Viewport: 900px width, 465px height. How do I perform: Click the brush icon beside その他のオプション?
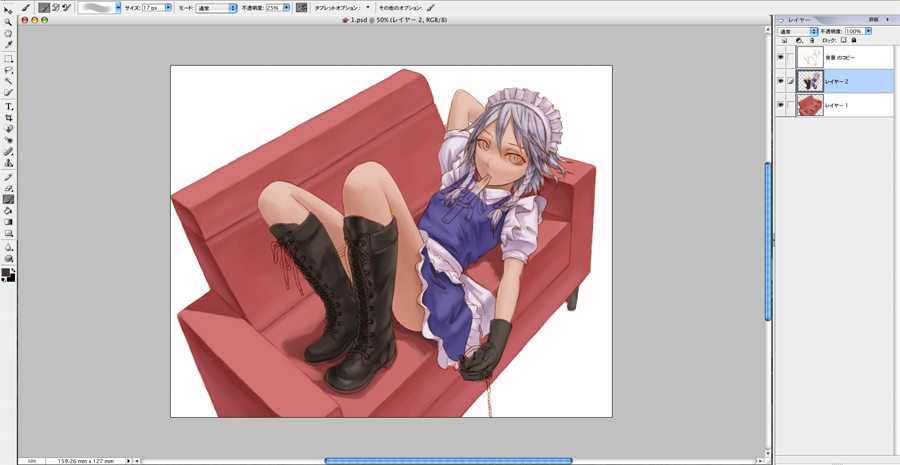pyautogui.click(x=430, y=7)
